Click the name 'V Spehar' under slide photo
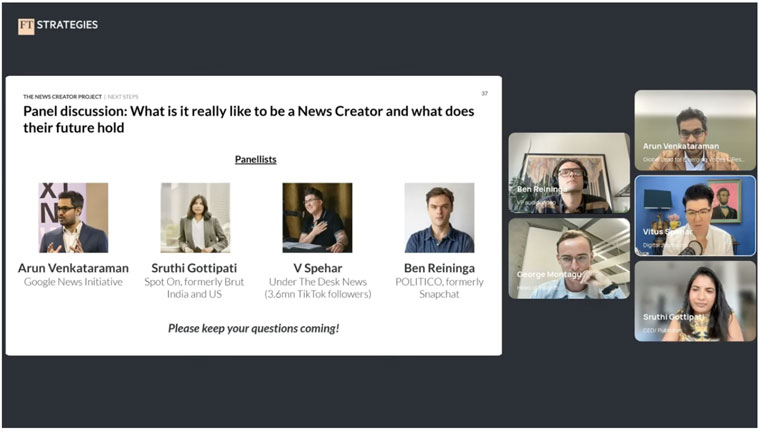Viewport: 760px width, 431px height. point(317,268)
